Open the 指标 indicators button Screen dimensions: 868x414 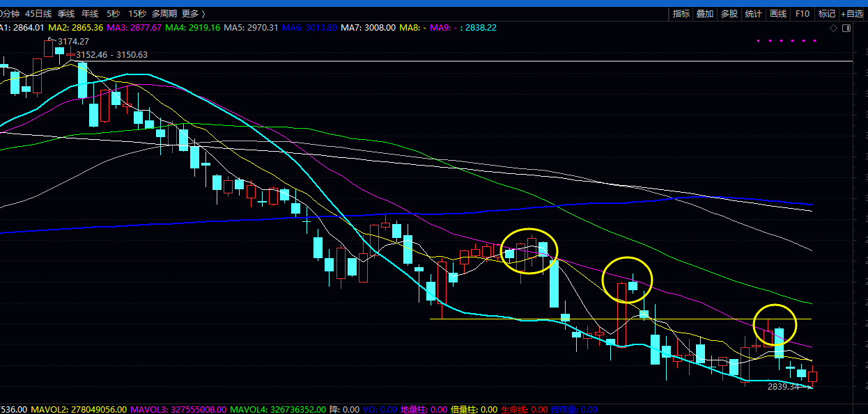(681, 14)
